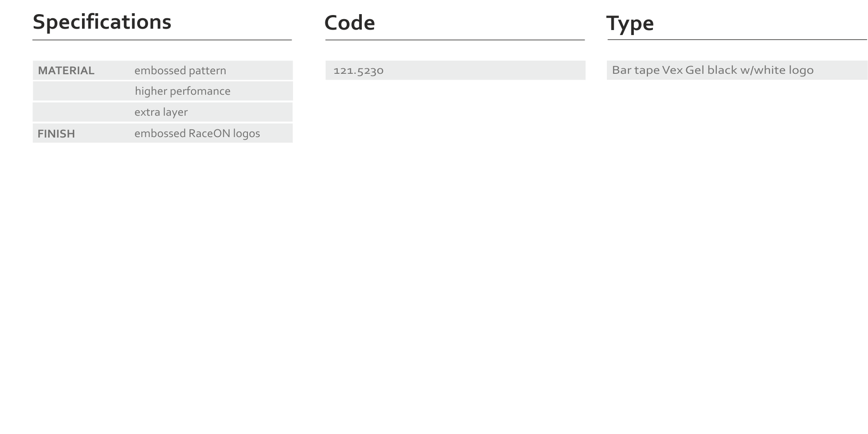Select the embossed pattern value
The height and width of the screenshot is (434, 868).
180,71
